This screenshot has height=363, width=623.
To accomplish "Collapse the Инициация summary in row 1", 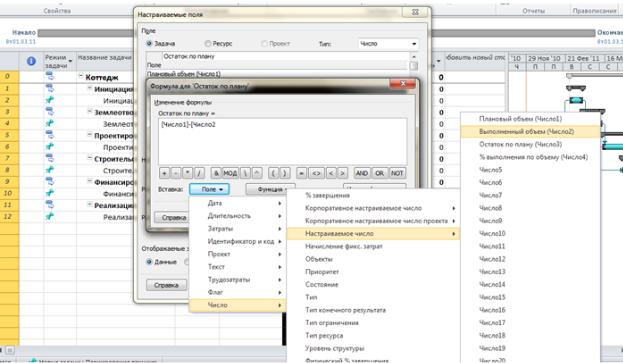I will (x=90, y=88).
